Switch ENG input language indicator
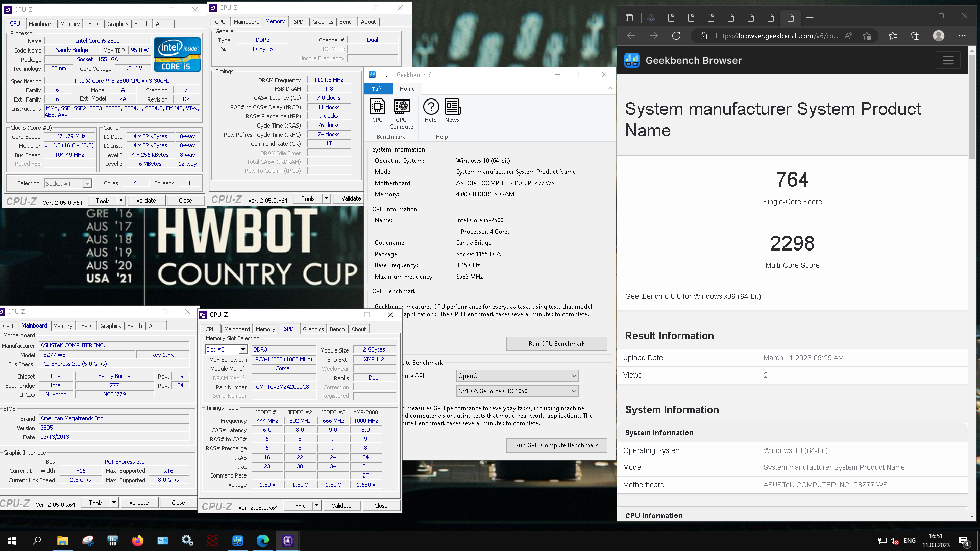 (910, 541)
